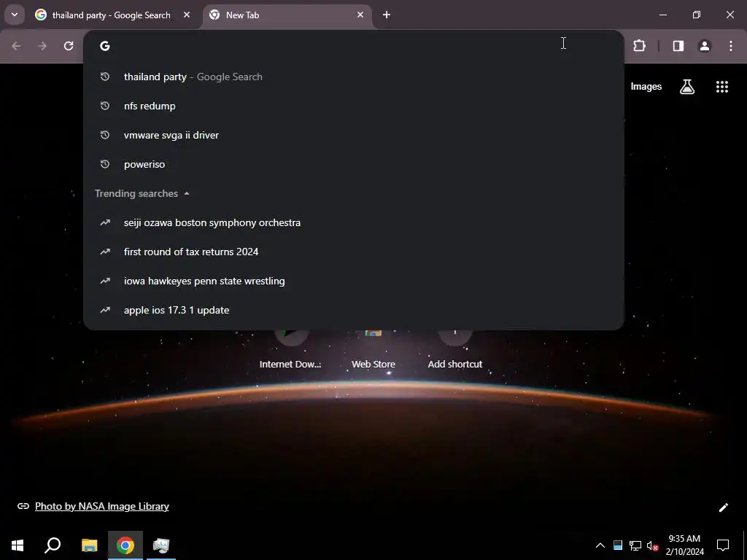747x560 pixels.
Task: Click the blue tray icon beside network
Action: (x=618, y=545)
